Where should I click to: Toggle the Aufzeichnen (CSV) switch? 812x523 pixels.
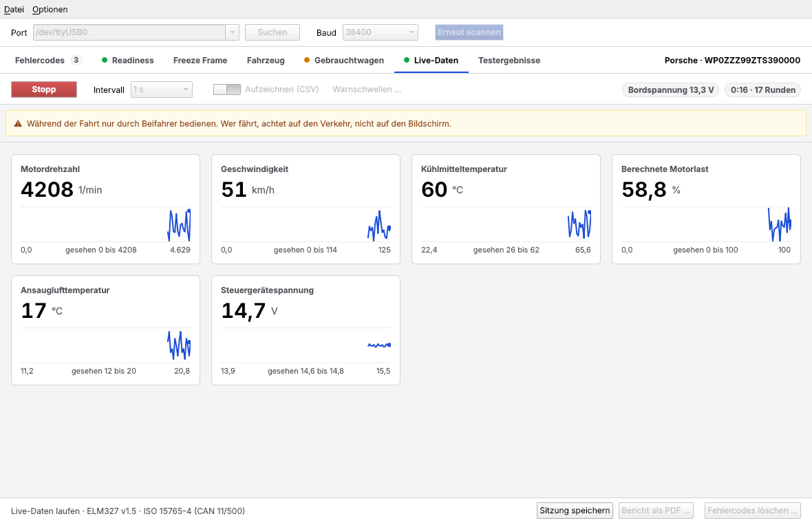tap(227, 89)
